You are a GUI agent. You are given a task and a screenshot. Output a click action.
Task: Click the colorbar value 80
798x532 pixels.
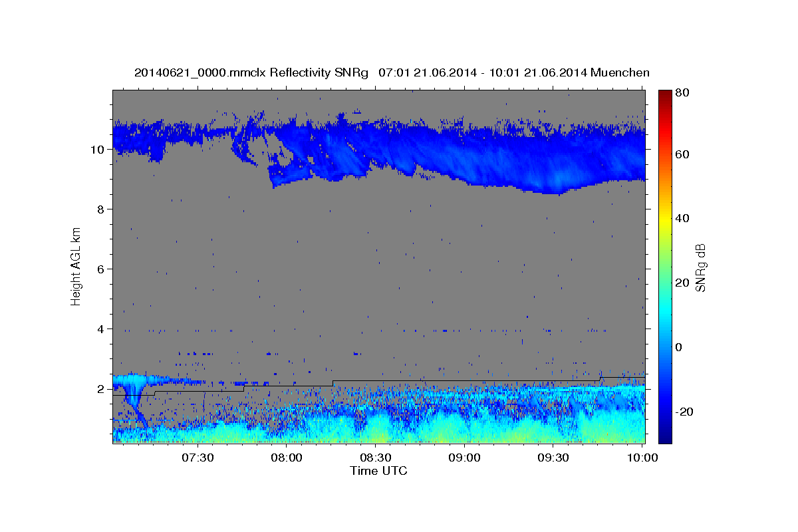tap(682, 93)
